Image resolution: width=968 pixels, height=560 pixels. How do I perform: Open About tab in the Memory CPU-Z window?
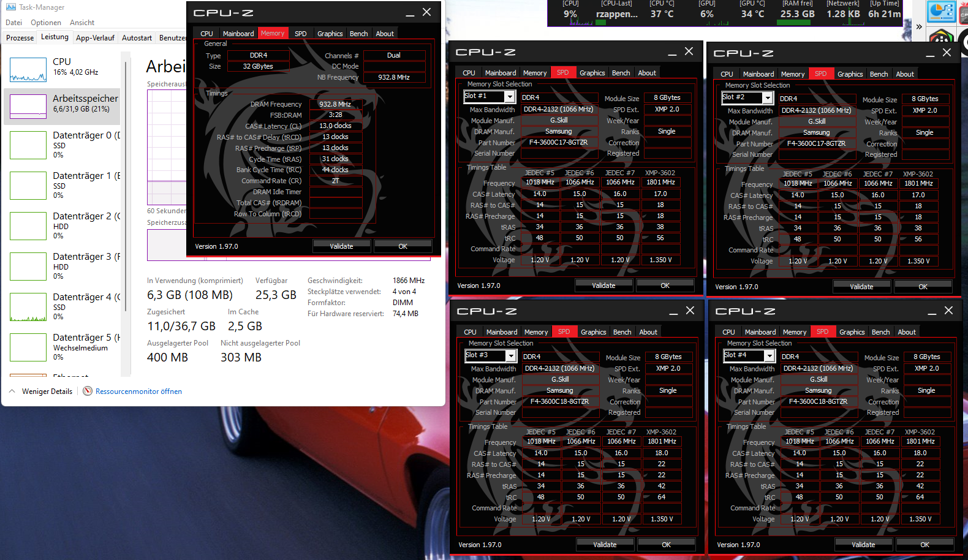pyautogui.click(x=385, y=34)
